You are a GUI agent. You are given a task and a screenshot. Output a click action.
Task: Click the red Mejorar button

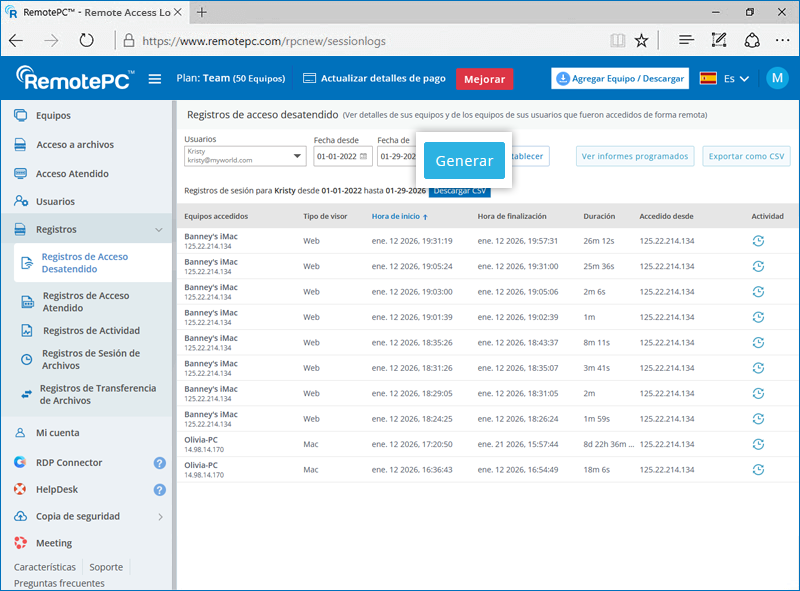pos(484,79)
